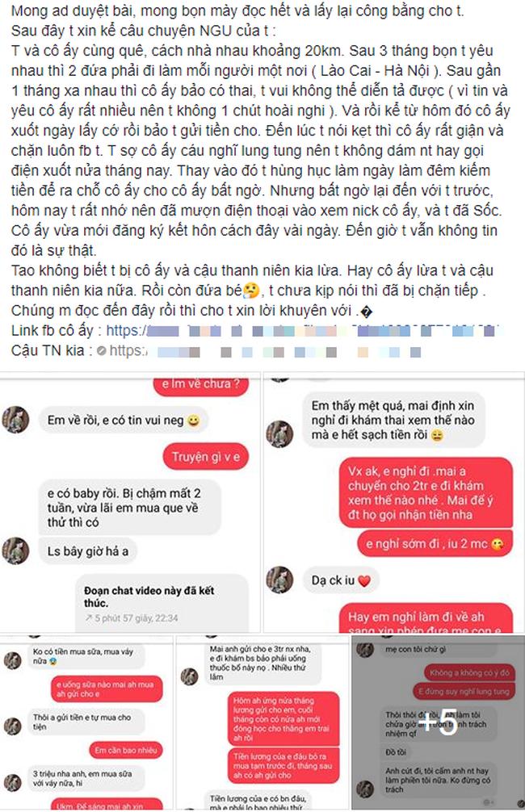Click the small icon before the second https link
The height and width of the screenshot is (812, 525).
coord(102,351)
